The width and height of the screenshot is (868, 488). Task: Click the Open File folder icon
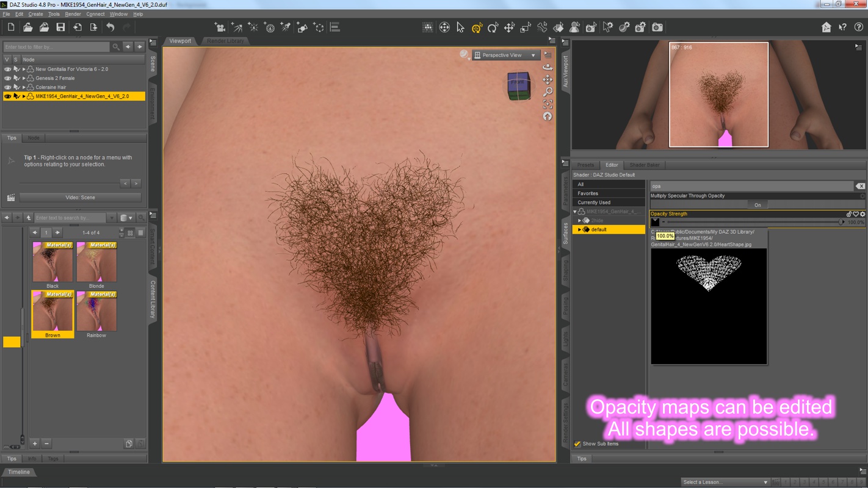tap(27, 27)
